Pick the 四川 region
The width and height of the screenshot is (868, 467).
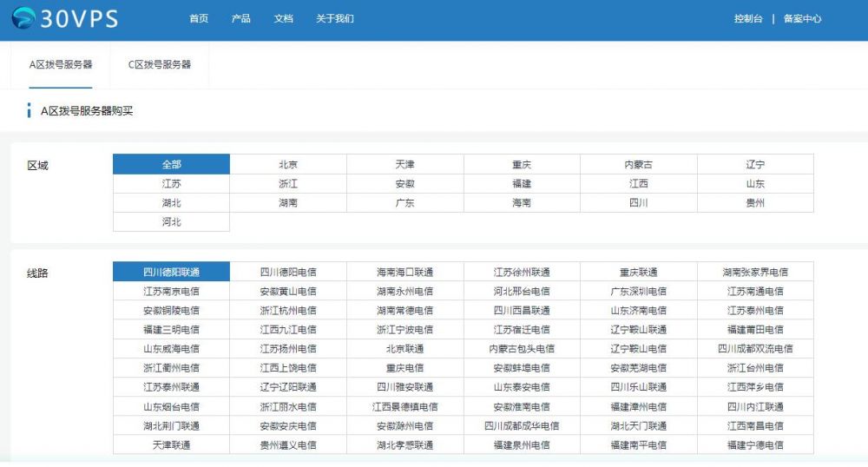click(638, 203)
